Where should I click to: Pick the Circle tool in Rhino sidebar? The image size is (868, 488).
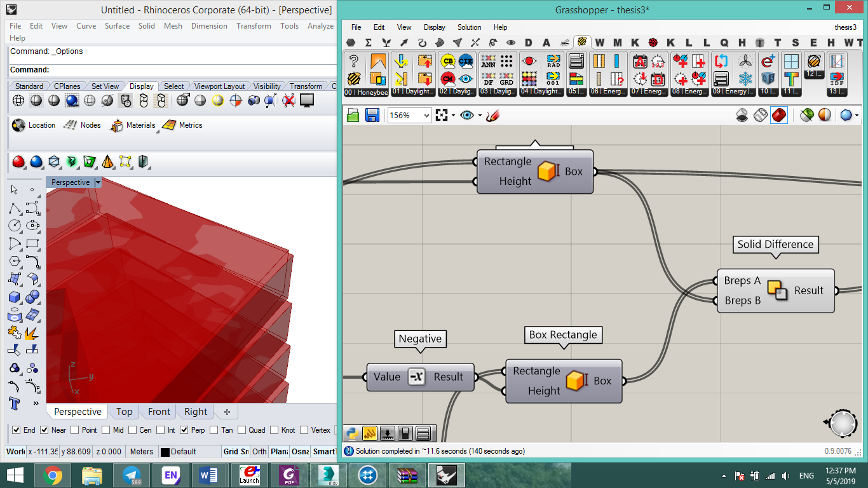[x=15, y=225]
